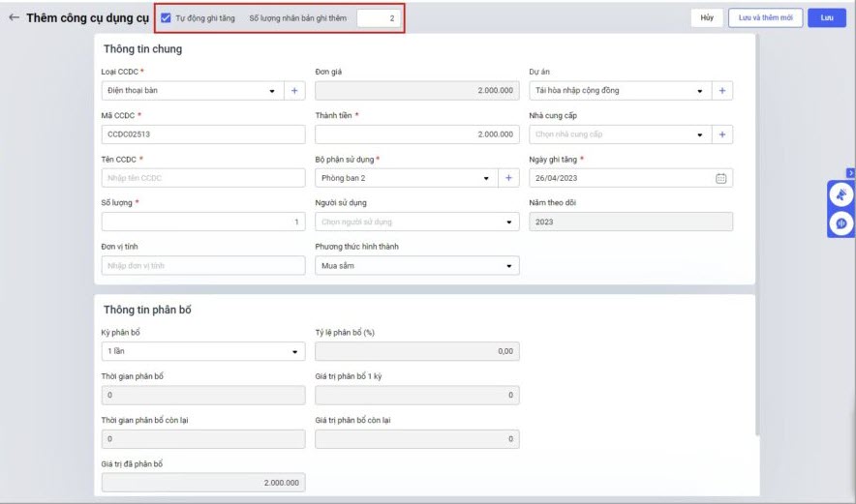Click the blue Lưu button
This screenshot has height=504, width=856.
click(826, 17)
